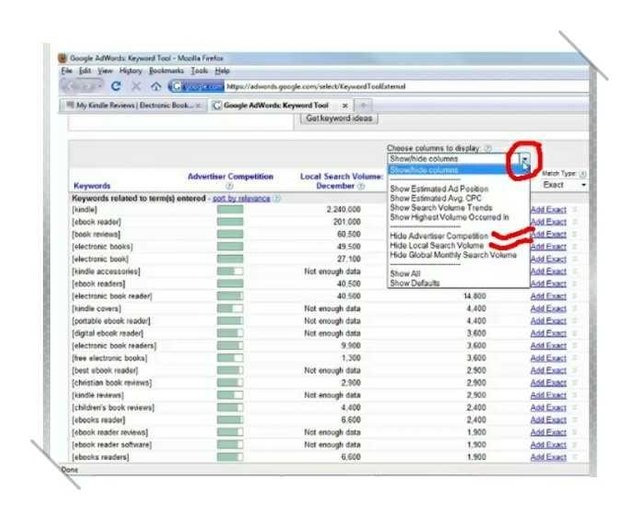This screenshot has width=640, height=521.
Task: Click Add Exact for [kindle covers]
Action: pyautogui.click(x=548, y=309)
